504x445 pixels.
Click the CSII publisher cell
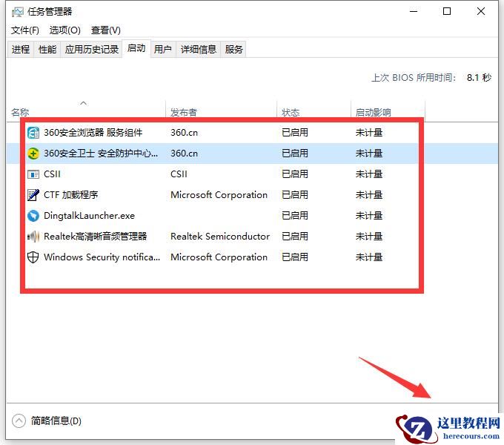click(x=179, y=174)
